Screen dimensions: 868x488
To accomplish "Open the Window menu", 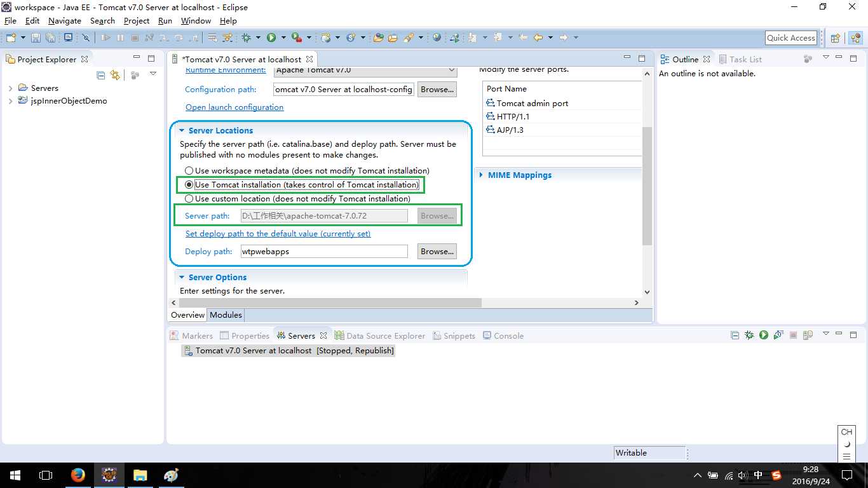I will [196, 21].
